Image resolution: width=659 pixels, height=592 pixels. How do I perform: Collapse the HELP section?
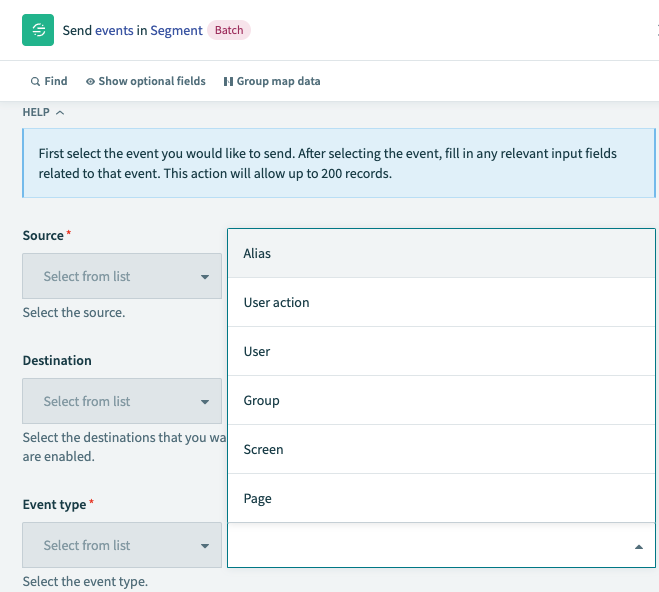point(43,112)
